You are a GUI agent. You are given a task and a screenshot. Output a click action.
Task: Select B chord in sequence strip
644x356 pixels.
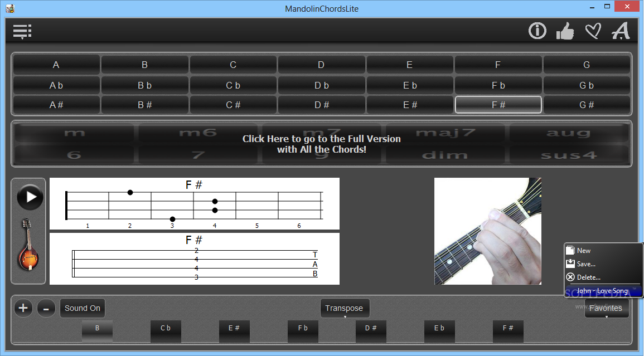click(98, 331)
